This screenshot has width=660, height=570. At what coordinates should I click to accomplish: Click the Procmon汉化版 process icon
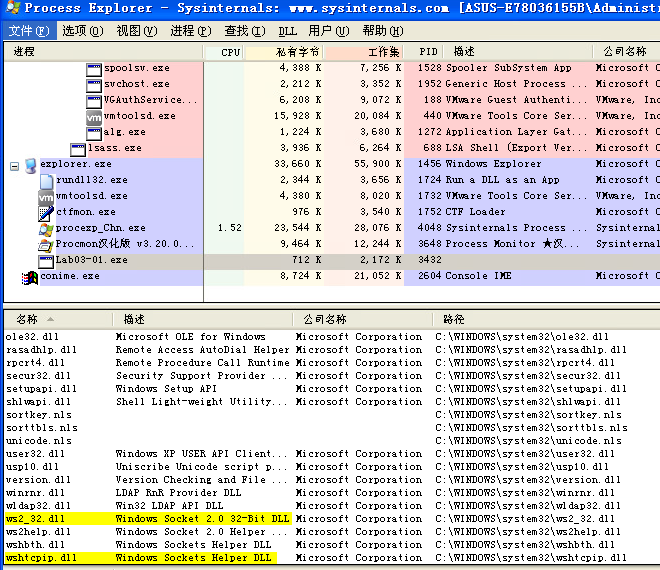[x=46, y=245]
